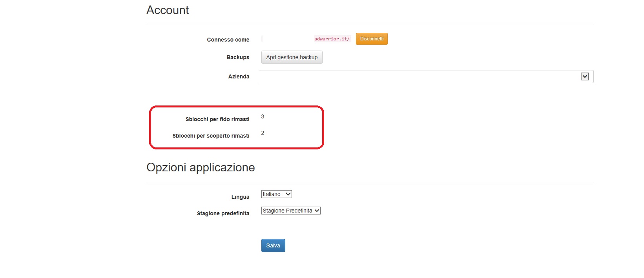644x278 pixels.
Task: Click the fido unlocks value 3
Action: (x=263, y=116)
